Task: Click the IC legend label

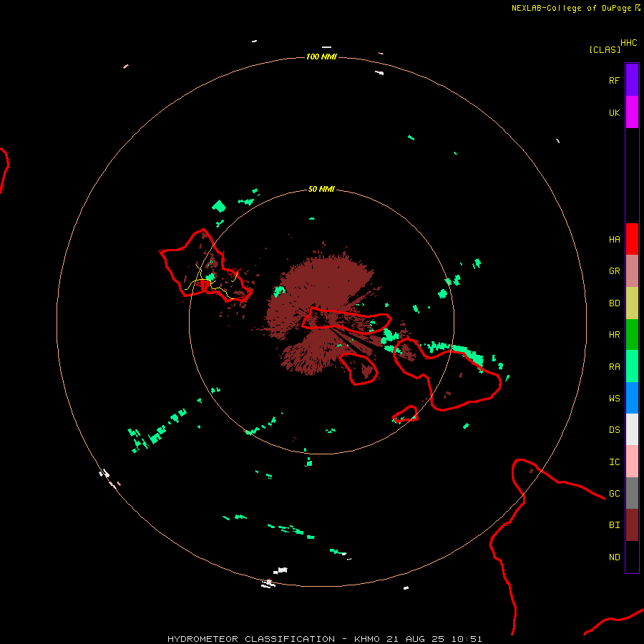Action: (614, 462)
